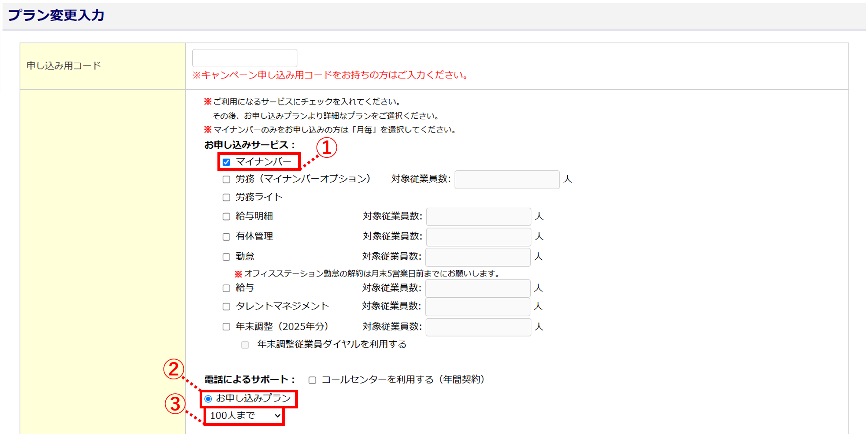Open the 100人まで plan dropdown
Image resolution: width=868 pixels, height=434 pixels.
[x=245, y=416]
